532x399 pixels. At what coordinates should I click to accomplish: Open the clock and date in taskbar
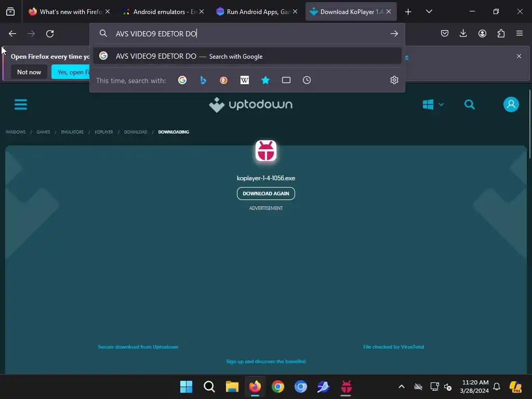tap(474, 387)
